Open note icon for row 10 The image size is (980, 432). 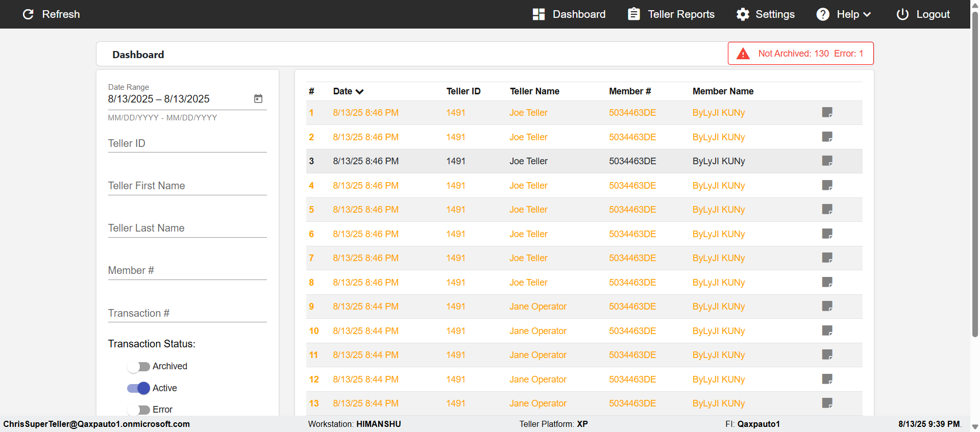click(x=827, y=331)
